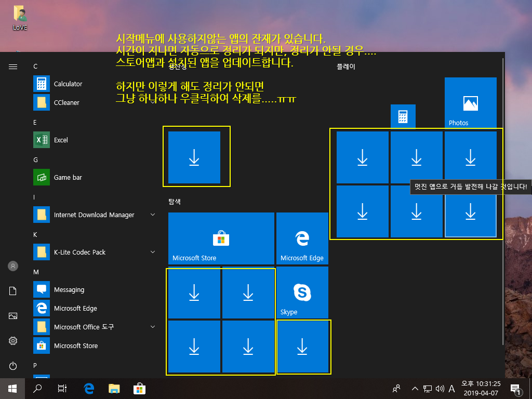532x399 pixels.
Task: Expand Internet Download Manager folder
Action: point(153,215)
